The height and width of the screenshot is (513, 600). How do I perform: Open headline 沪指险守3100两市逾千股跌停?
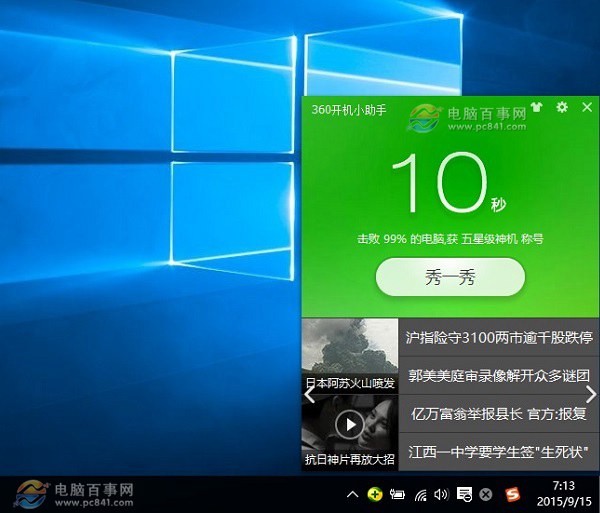[499, 338]
